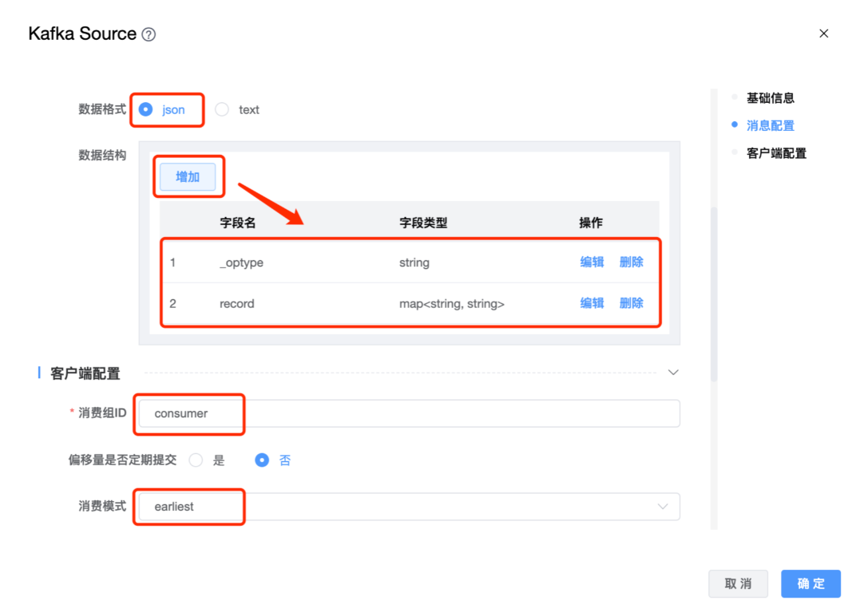Click the 消费组ID input field
The image size is (860, 616).
pyautogui.click(x=409, y=413)
